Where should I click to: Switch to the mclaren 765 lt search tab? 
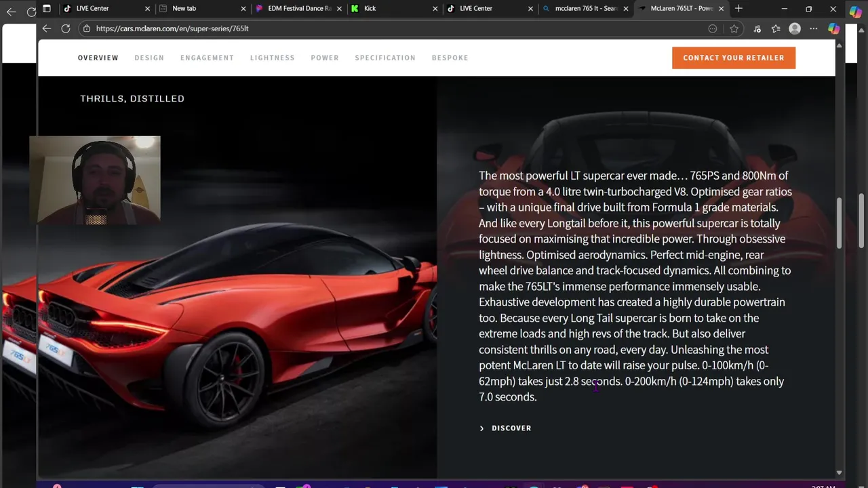pos(585,9)
